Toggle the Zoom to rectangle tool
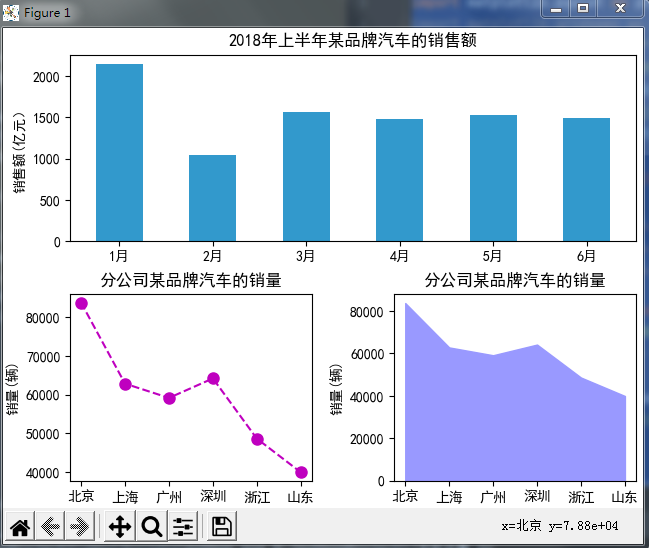The height and width of the screenshot is (548, 649). [152, 526]
